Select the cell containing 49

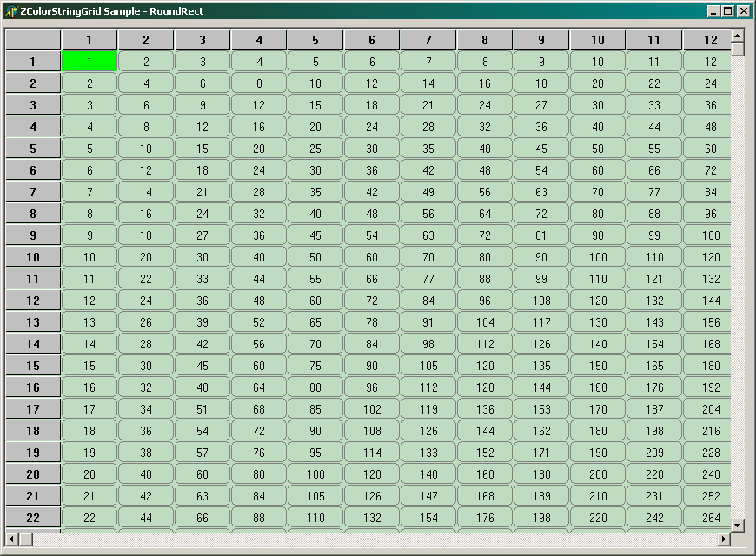428,192
